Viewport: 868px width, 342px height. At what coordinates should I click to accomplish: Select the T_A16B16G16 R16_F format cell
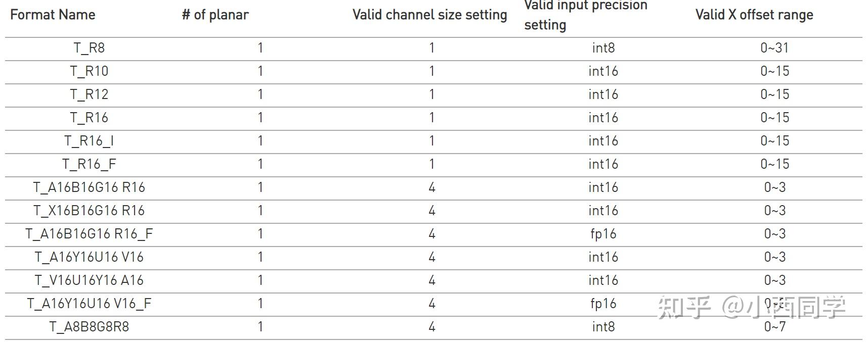89,234
